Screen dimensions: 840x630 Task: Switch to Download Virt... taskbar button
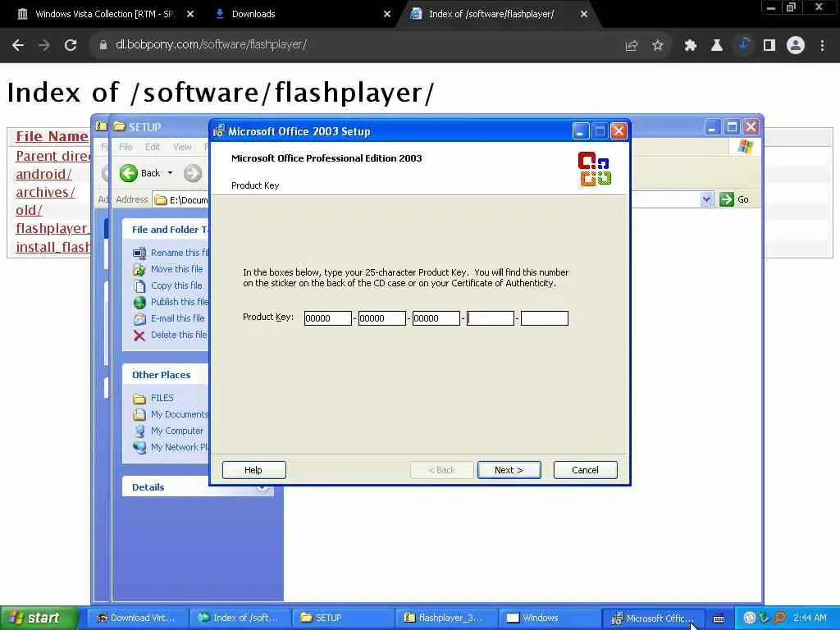(136, 618)
